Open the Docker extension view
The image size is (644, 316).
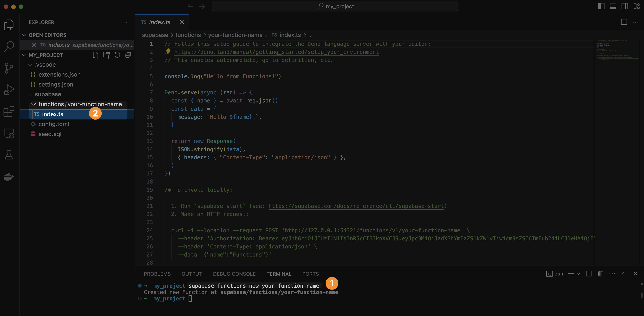tap(9, 177)
